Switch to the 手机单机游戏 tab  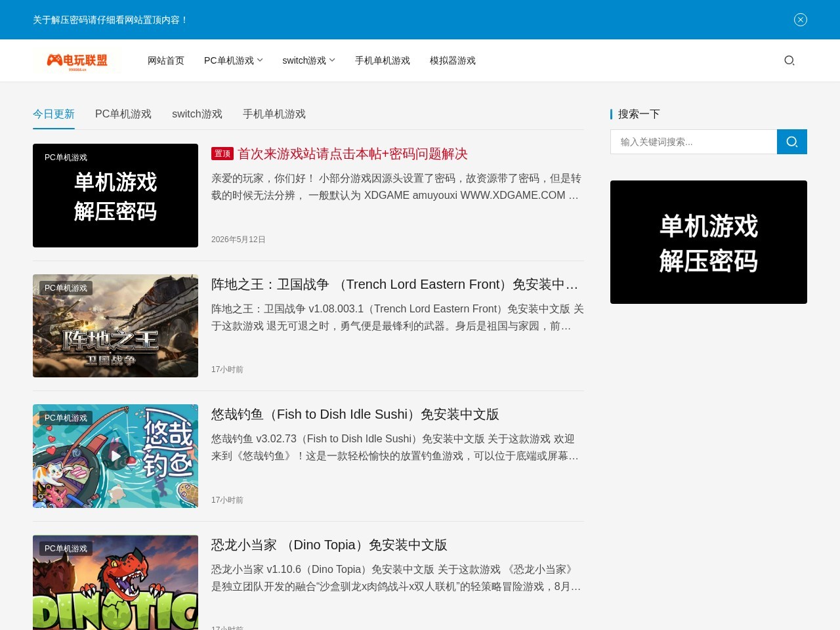tap(274, 114)
